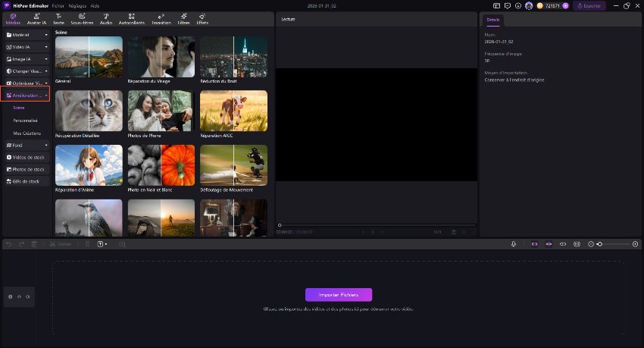Open the Fichier menu
Image resolution: width=644 pixels, height=348 pixels.
58,5
